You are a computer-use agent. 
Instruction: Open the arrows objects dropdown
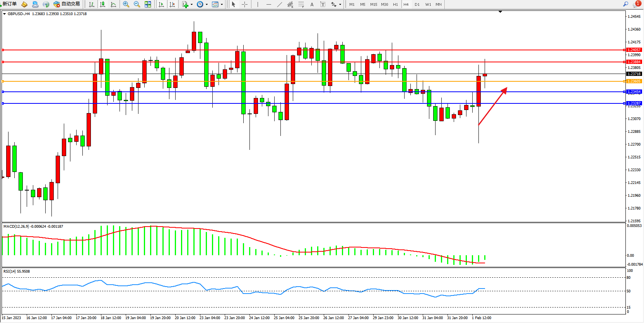pyautogui.click(x=340, y=5)
